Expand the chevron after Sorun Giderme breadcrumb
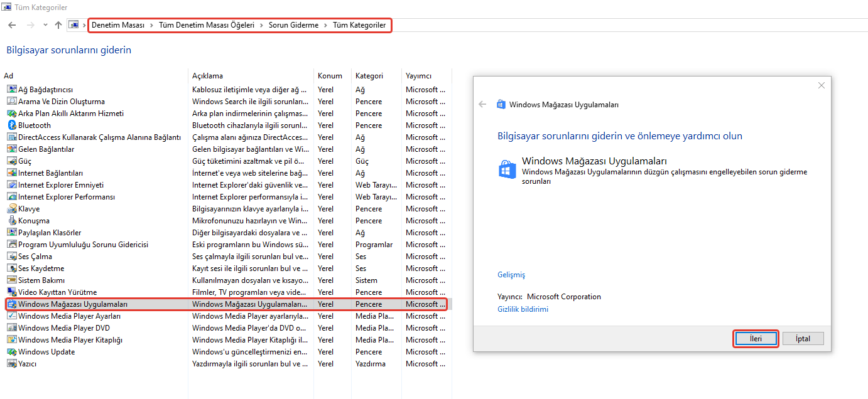The width and height of the screenshot is (868, 399). 325,25
